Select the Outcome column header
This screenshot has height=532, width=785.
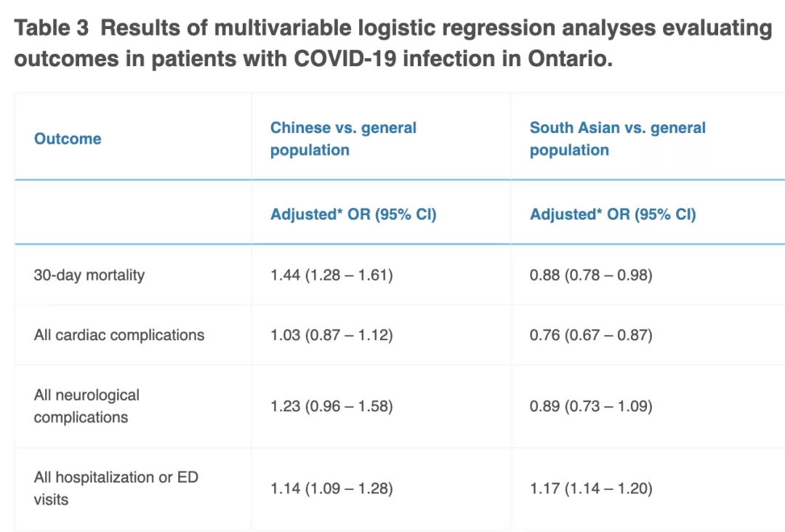coord(68,139)
